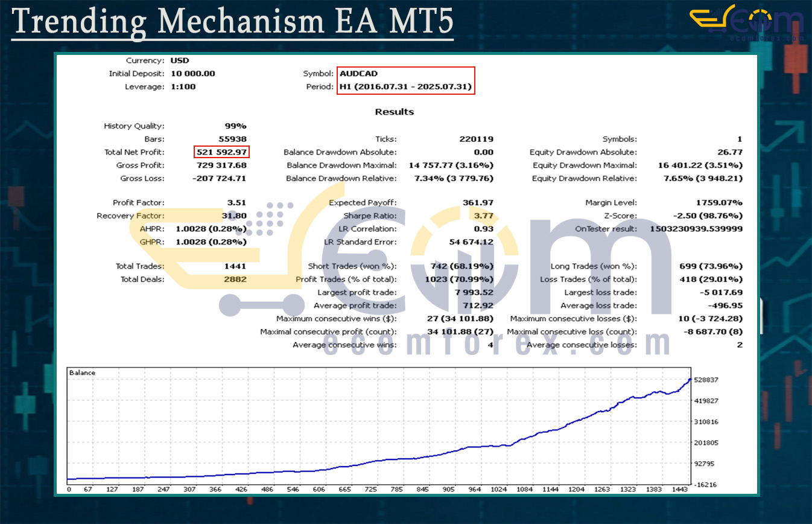Click the Total Net Profit value 521 592.97
812x524 pixels.
coord(221,152)
